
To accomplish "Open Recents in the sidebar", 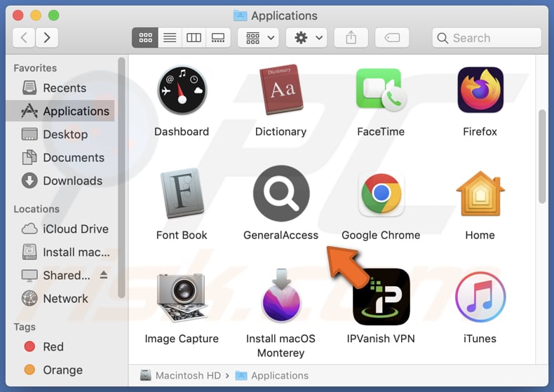I will [x=60, y=88].
